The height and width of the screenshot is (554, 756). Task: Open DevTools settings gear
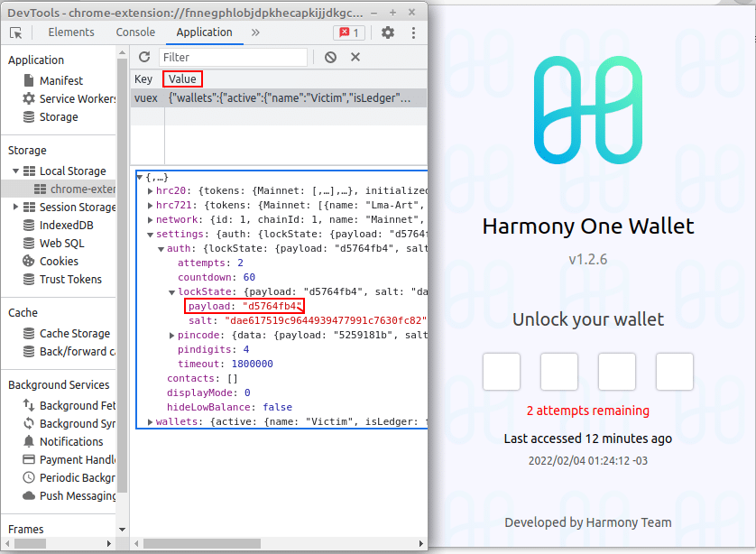(x=388, y=32)
